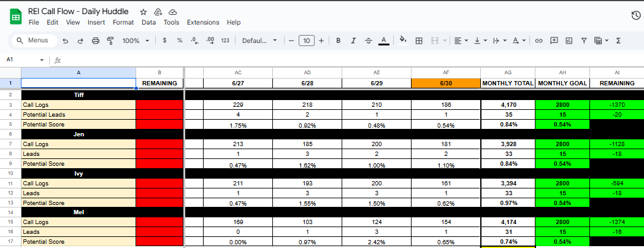This screenshot has width=644, height=248.
Task: Open the Default font dropdown
Action: coord(259,41)
